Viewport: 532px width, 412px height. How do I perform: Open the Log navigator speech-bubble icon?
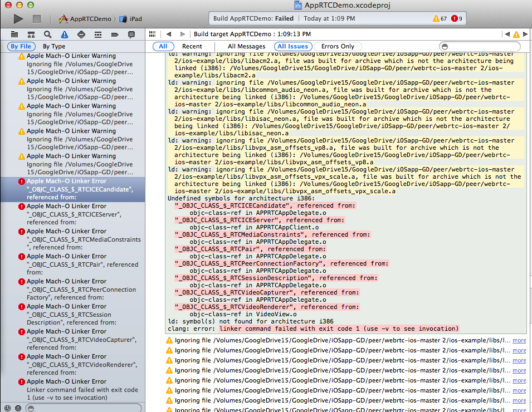[x=131, y=35]
